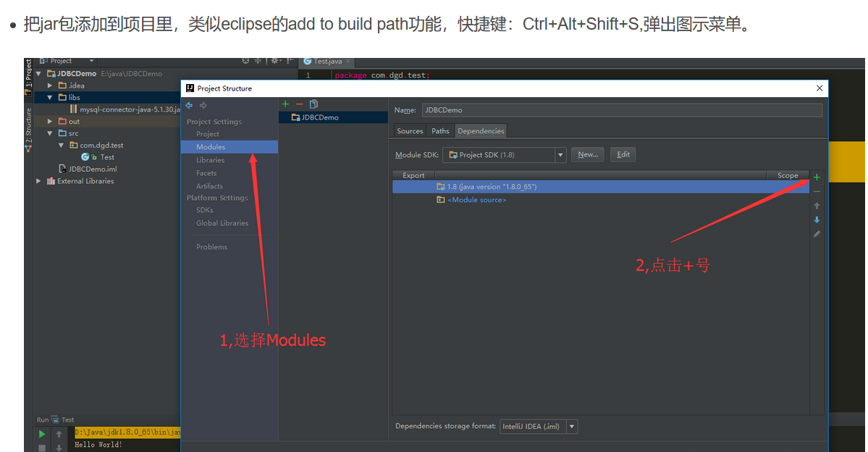Select the Test class in Project tree
This screenshot has height=452, width=868.
click(98, 157)
